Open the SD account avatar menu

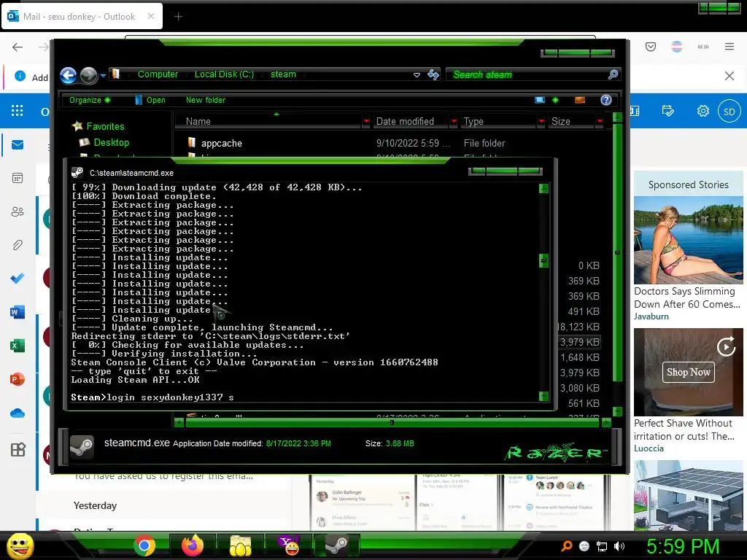(729, 112)
